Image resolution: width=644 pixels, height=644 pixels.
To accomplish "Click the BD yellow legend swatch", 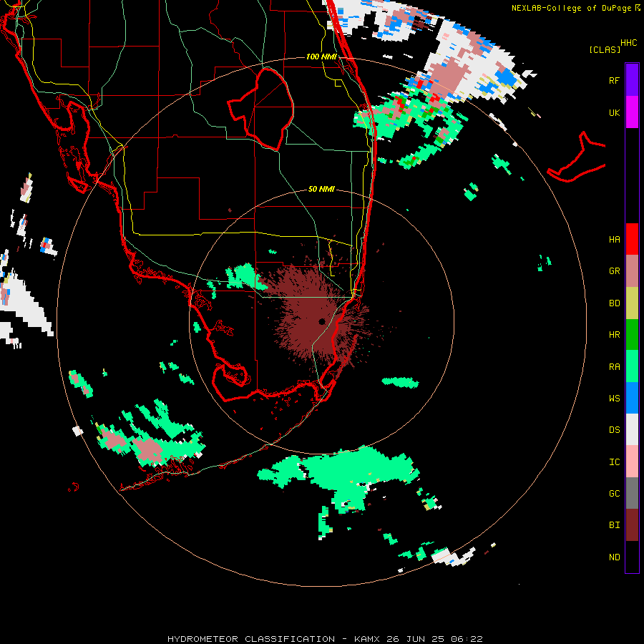I will [632, 303].
